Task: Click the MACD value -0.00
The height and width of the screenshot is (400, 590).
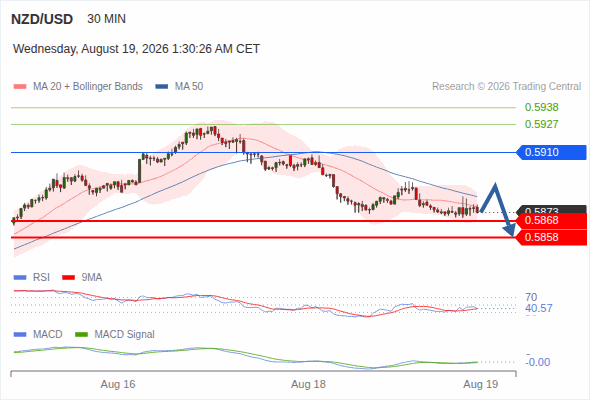Action: click(x=538, y=362)
